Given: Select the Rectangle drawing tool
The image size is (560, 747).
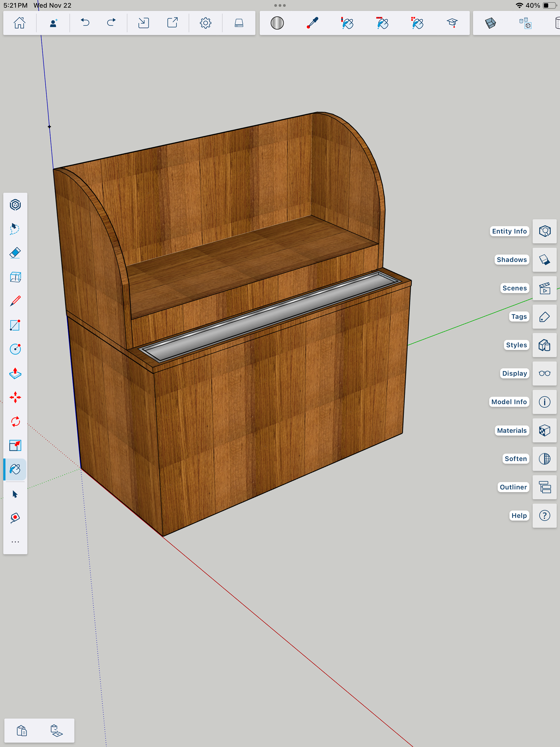Looking at the screenshot, I should pos(15,325).
